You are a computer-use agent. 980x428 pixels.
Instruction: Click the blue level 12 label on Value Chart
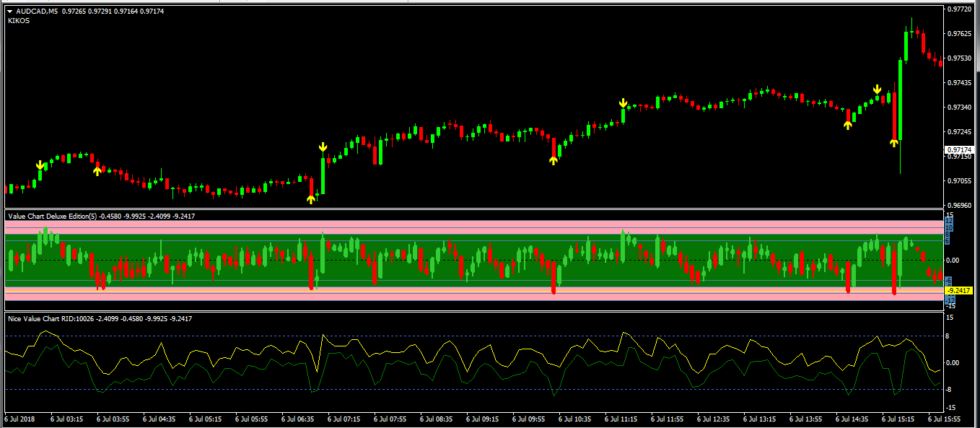(950, 222)
